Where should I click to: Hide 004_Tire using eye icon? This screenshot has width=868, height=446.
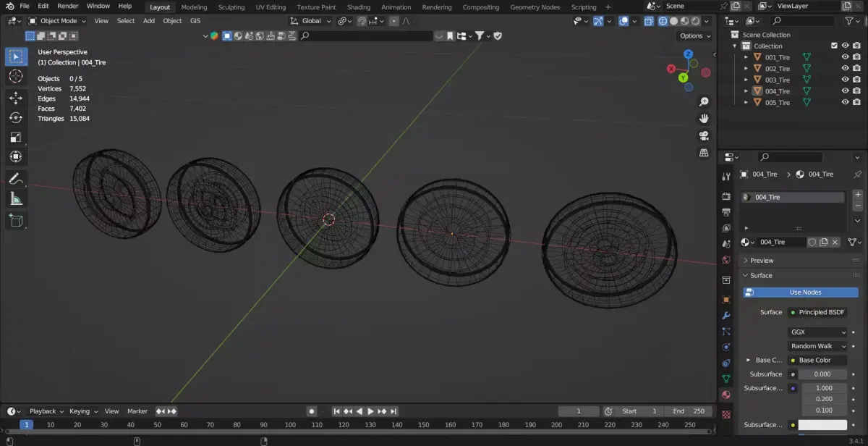click(x=845, y=91)
